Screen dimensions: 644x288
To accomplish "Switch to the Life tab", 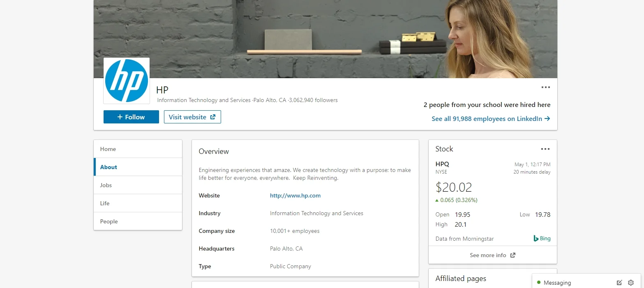I will [x=138, y=203].
